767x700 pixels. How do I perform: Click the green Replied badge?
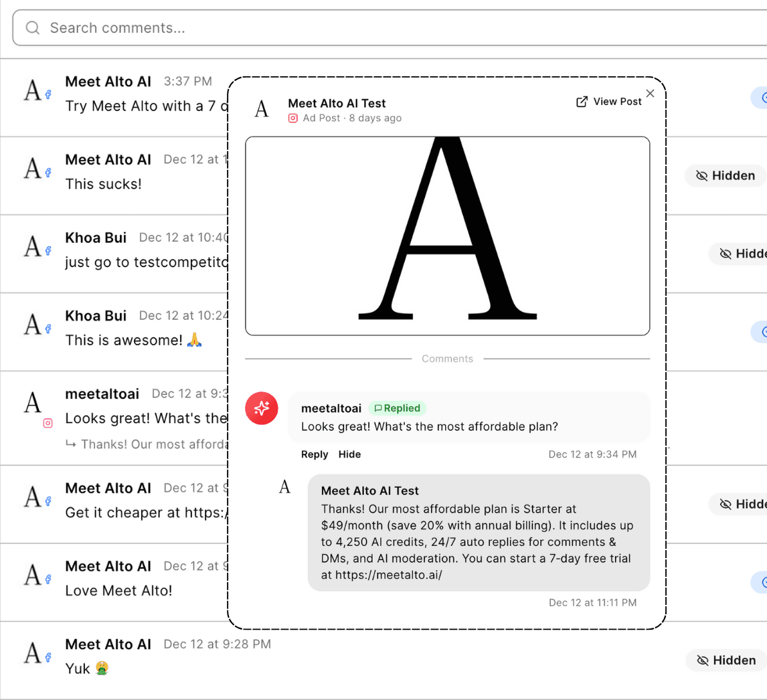[x=397, y=408]
